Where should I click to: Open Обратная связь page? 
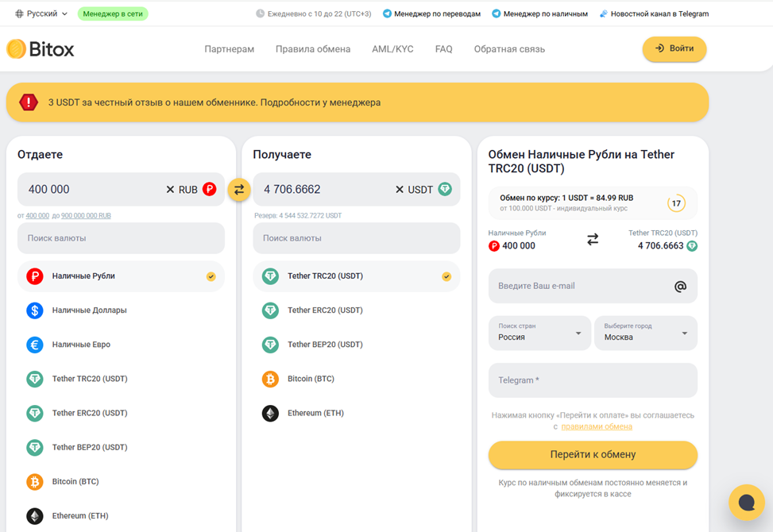point(509,49)
